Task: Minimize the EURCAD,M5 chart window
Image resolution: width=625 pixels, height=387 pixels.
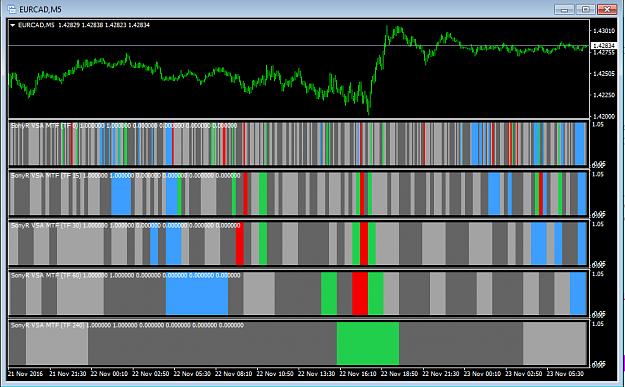Action: 564,9
